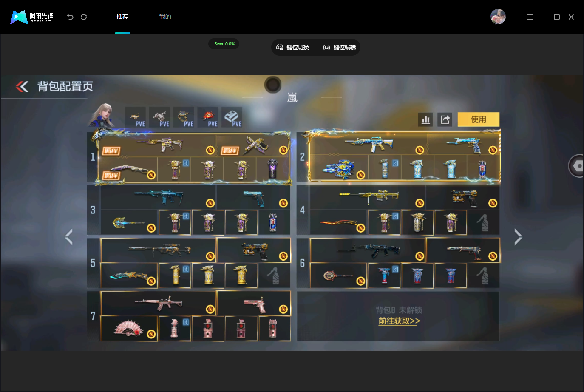Show the previous page with left arrow
This screenshot has width=584, height=392.
[x=69, y=237]
